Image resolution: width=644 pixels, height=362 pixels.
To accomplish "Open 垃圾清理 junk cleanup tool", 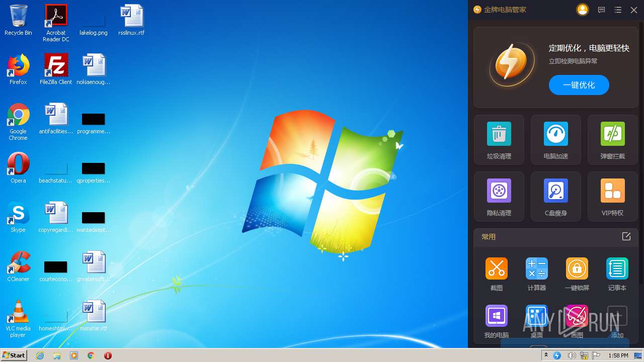I will click(x=499, y=140).
